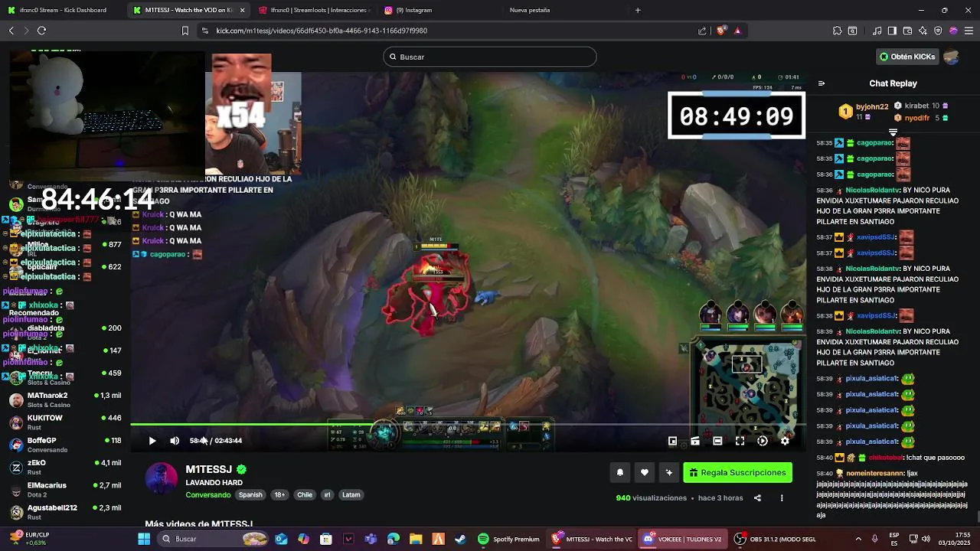Mute the video player volume
Viewport: 980px width, 551px height.
[x=175, y=441]
